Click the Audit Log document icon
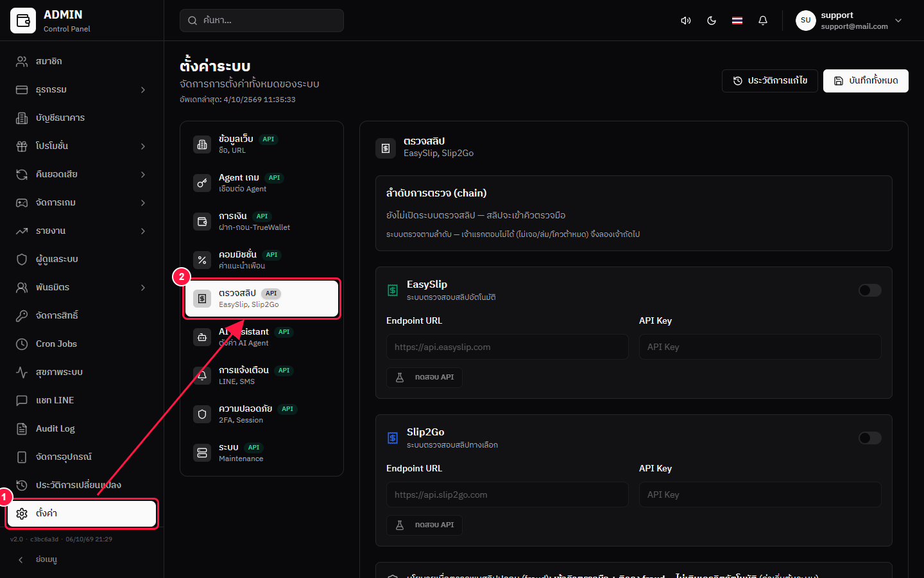Viewport: 924px width, 578px height. coord(22,429)
